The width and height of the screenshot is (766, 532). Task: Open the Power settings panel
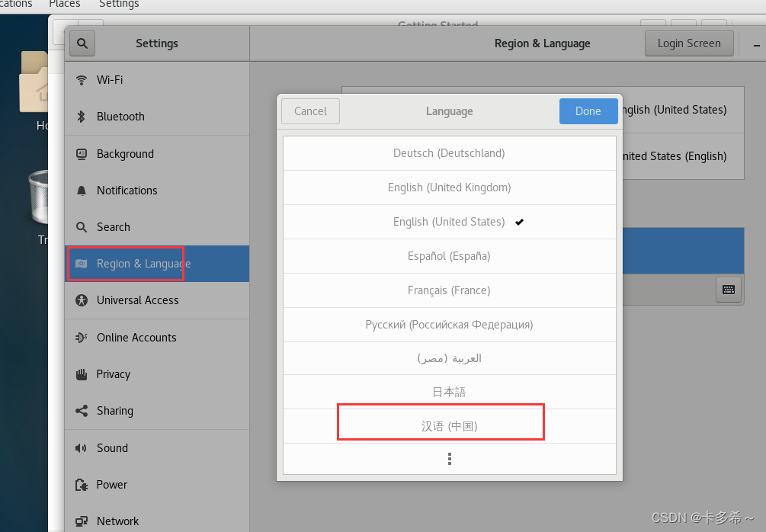[x=157, y=485]
